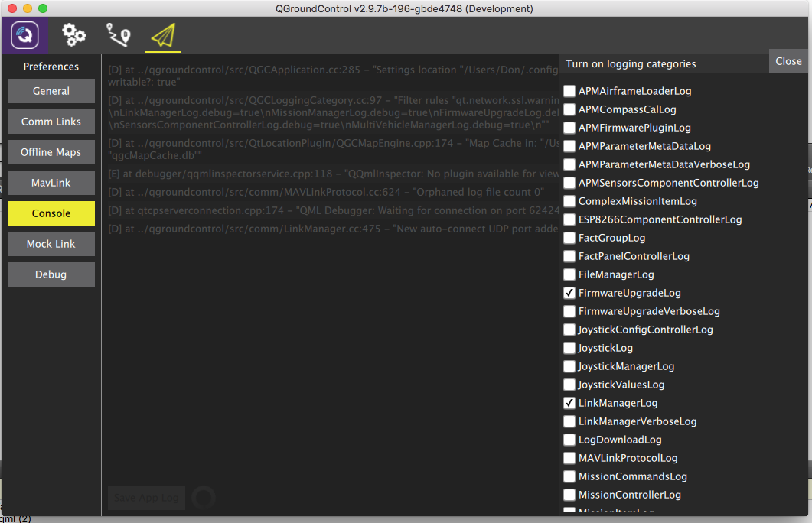Screen dimensions: 812x523
Task: Go to the MavLink preferences
Action: [51, 183]
